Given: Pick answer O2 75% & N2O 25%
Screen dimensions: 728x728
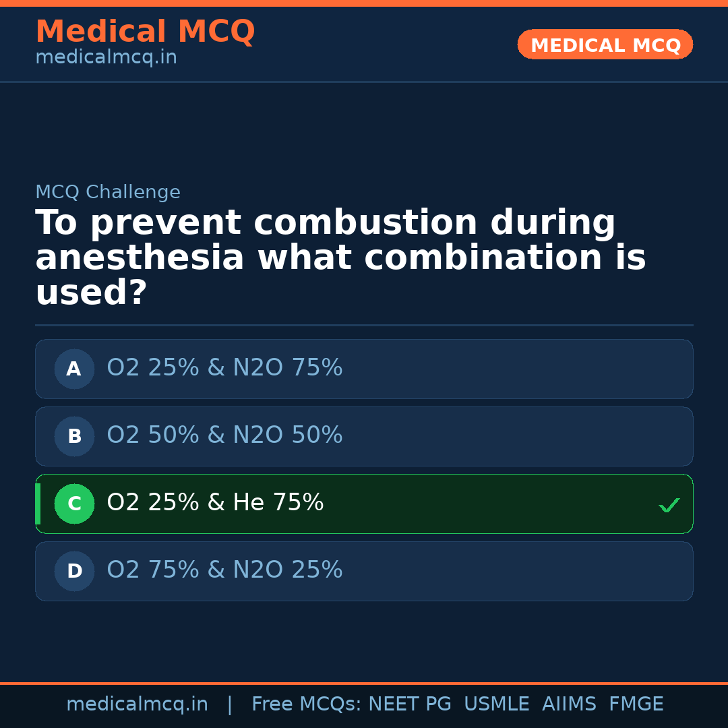Looking at the screenshot, I should 224,570.
